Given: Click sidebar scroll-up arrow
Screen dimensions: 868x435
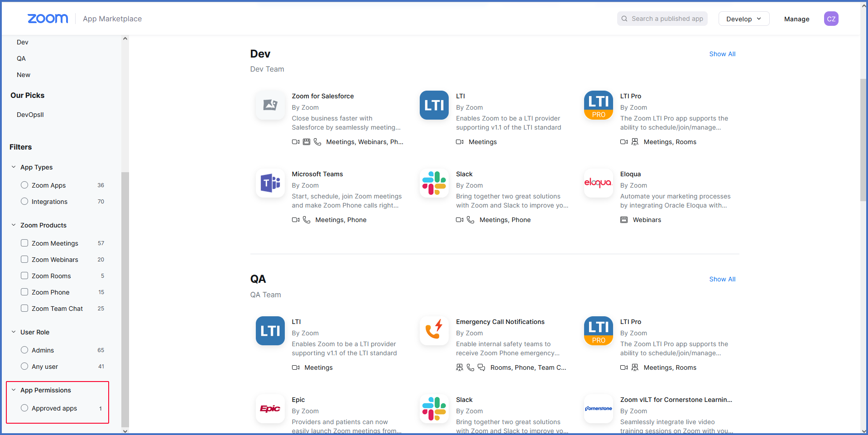Looking at the screenshot, I should coord(125,39).
